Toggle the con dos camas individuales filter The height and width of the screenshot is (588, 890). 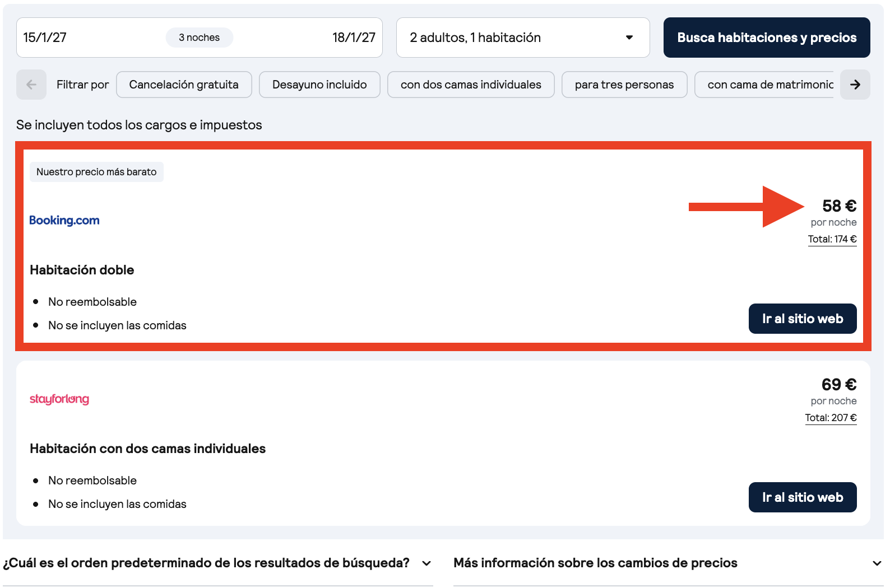[471, 85]
